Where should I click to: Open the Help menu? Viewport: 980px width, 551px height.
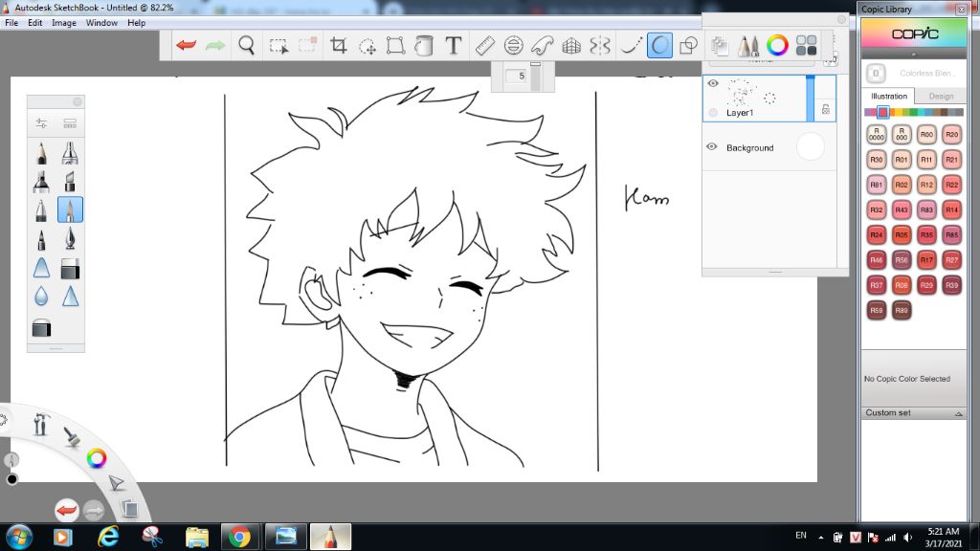pos(136,23)
